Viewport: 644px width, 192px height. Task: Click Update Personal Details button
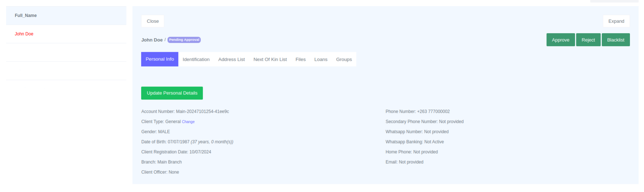(x=172, y=93)
